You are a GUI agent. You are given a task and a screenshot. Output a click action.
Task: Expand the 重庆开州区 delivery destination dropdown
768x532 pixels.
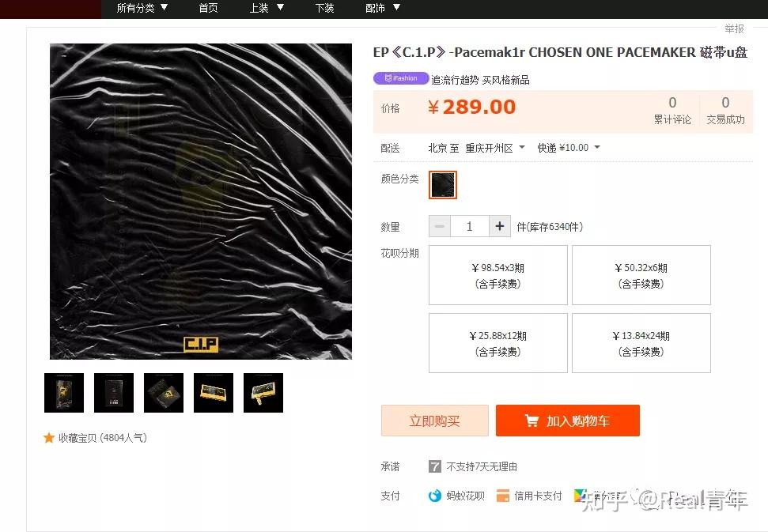pos(494,148)
